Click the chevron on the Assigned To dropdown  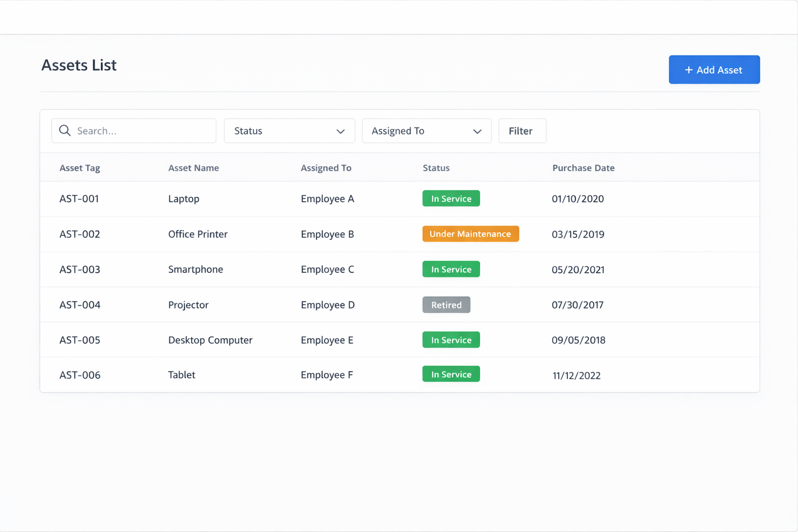pyautogui.click(x=477, y=131)
